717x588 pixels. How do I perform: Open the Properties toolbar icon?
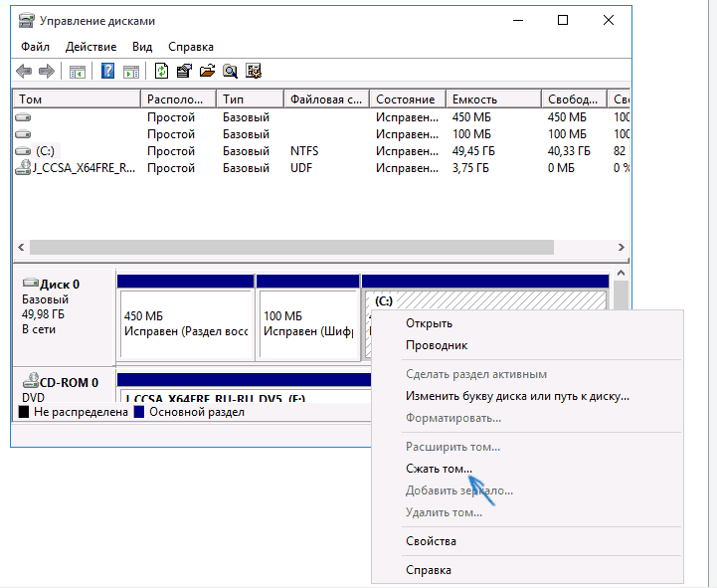(x=184, y=71)
